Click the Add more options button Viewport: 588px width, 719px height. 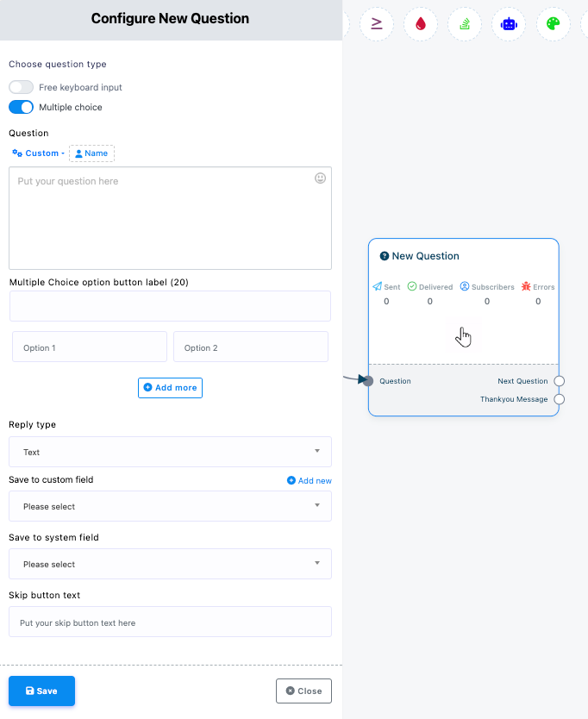click(170, 388)
